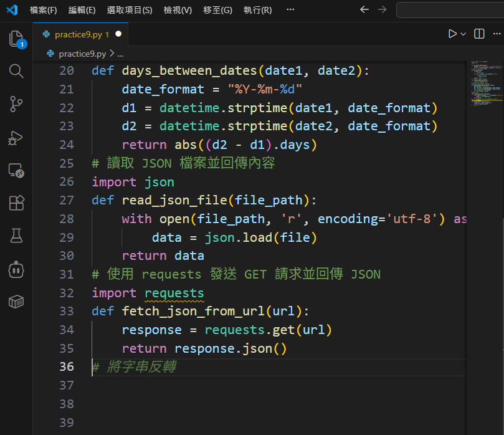Viewport: 504px width, 435px height.
Task: Open the Remote Explorer view
Action: coord(16,171)
